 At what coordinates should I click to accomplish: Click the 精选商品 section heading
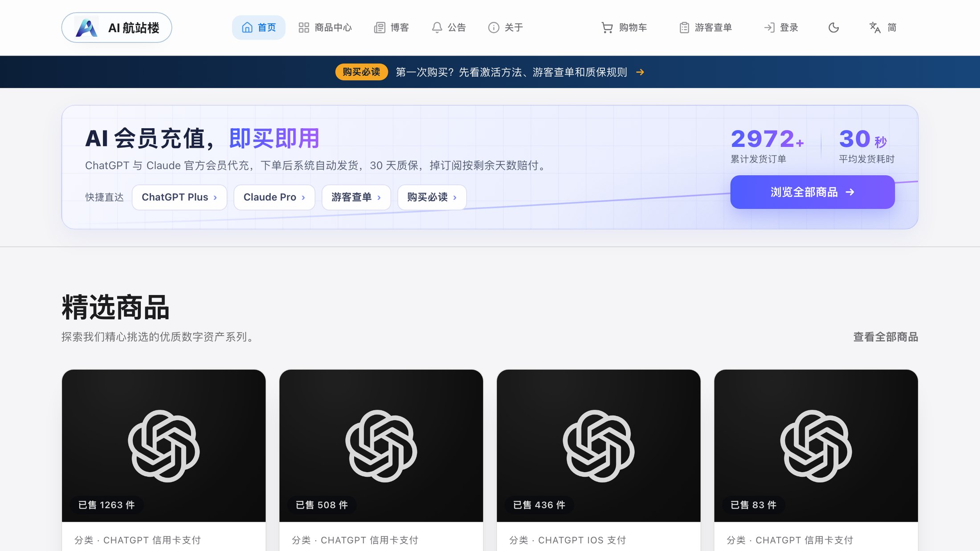115,307
